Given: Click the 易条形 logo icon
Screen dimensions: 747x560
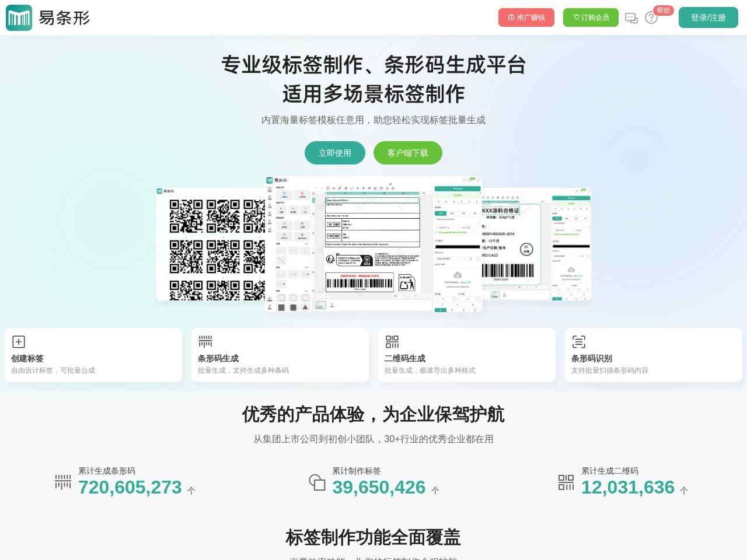Looking at the screenshot, I should (19, 17).
